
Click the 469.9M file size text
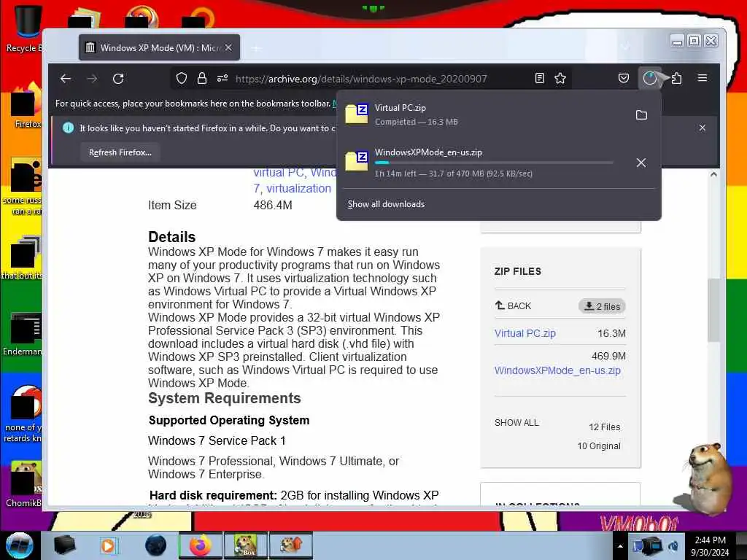point(609,356)
